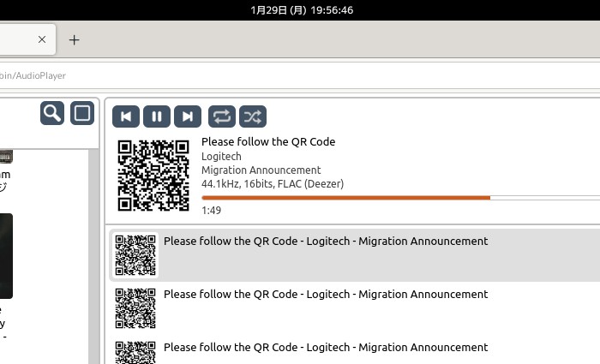Click the '44.1kHz, 16bits, FLAC (Deezer)' info

click(x=273, y=184)
